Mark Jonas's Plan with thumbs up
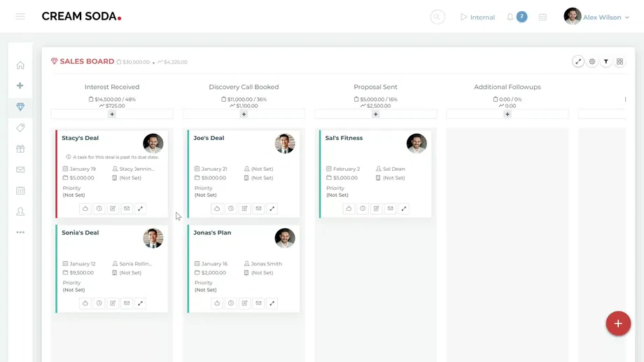 point(217,303)
